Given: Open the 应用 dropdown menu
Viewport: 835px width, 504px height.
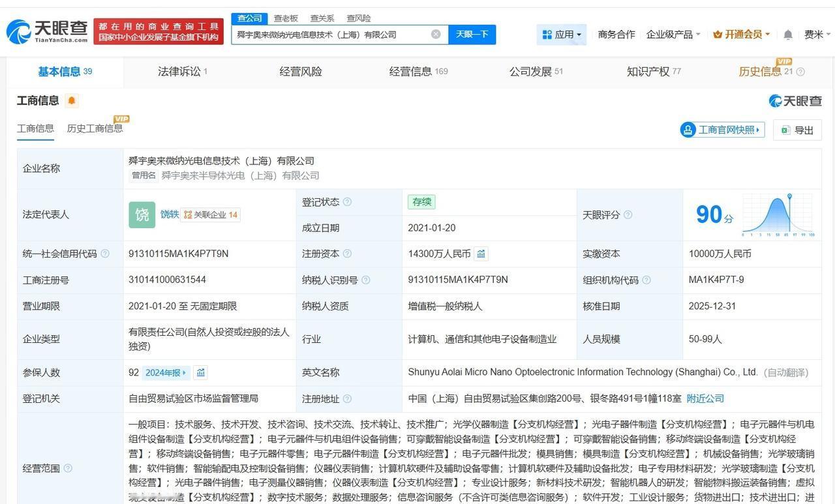Looking at the screenshot, I should click(x=562, y=35).
